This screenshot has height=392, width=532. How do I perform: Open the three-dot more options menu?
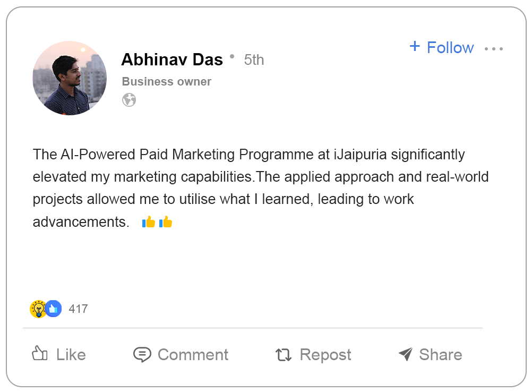coord(493,49)
